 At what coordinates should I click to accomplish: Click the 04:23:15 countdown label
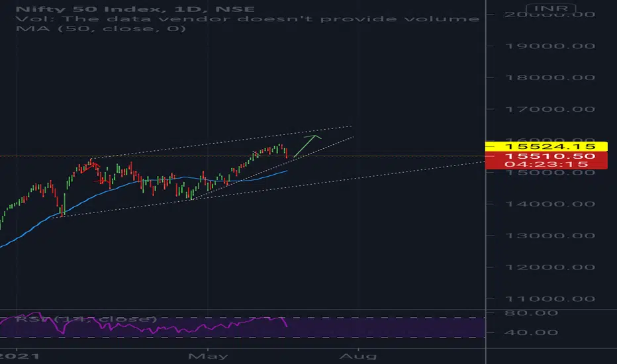(x=547, y=164)
